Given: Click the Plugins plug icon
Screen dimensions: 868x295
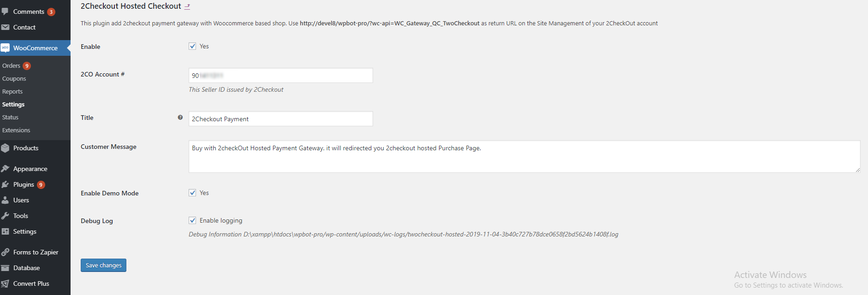Looking at the screenshot, I should 5,184.
